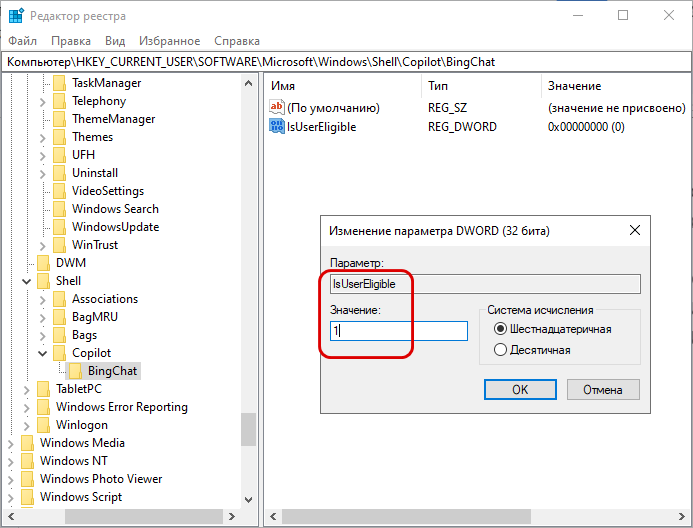693x528 pixels.
Task: Open the Справка menu
Action: 237,41
